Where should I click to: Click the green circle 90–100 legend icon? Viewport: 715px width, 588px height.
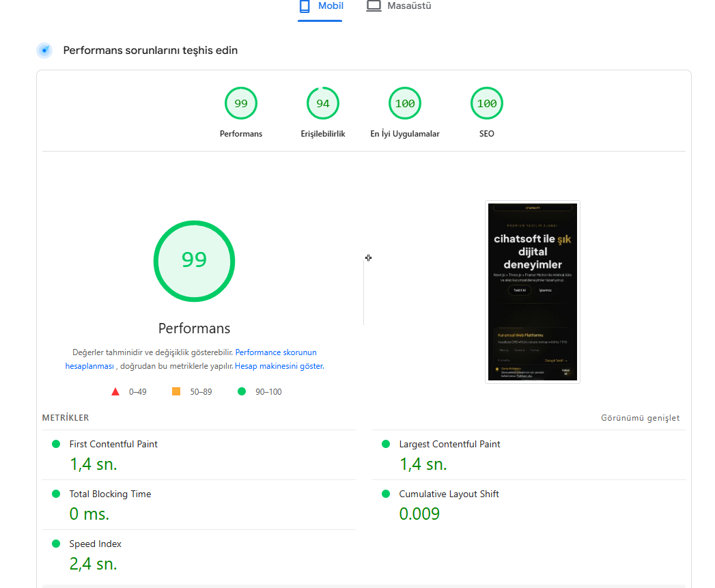[241, 391]
